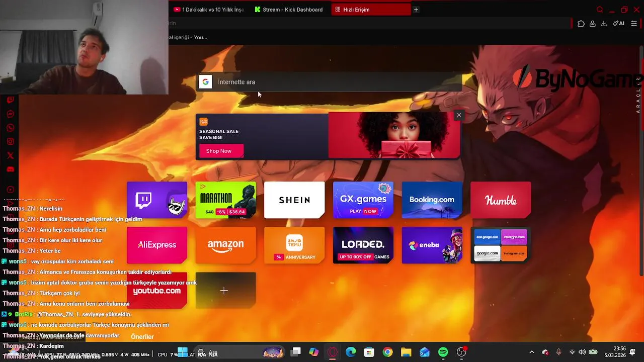Viewport: 644px width, 362px height.
Task: Add a new speed dial site tile
Action: coord(225,291)
